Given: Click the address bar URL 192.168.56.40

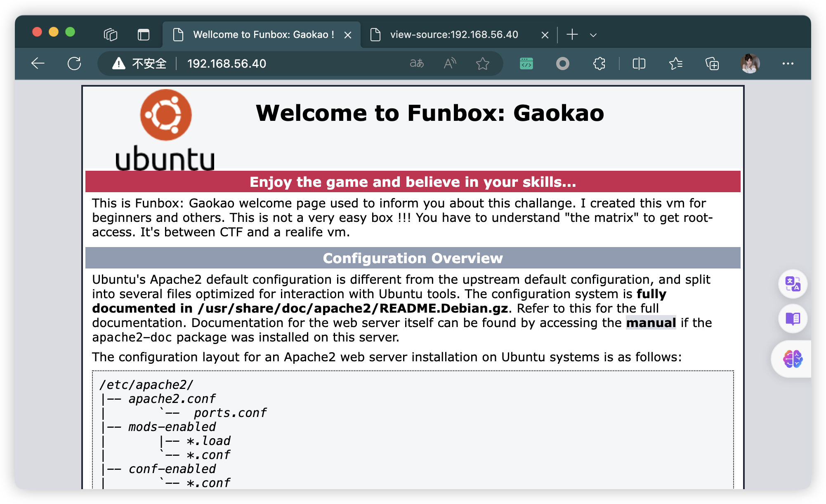Looking at the screenshot, I should click(x=227, y=64).
